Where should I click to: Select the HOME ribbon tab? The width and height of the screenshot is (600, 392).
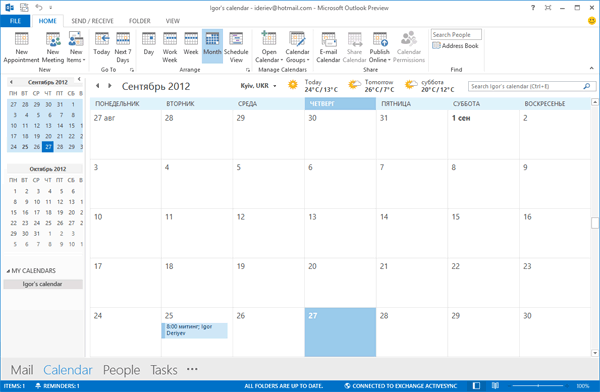click(47, 21)
